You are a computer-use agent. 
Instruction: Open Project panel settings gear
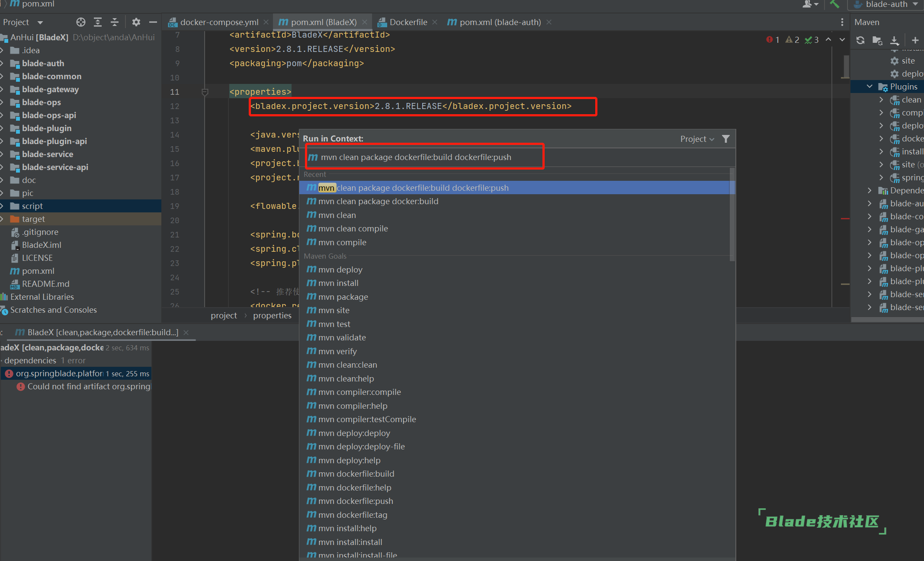136,22
